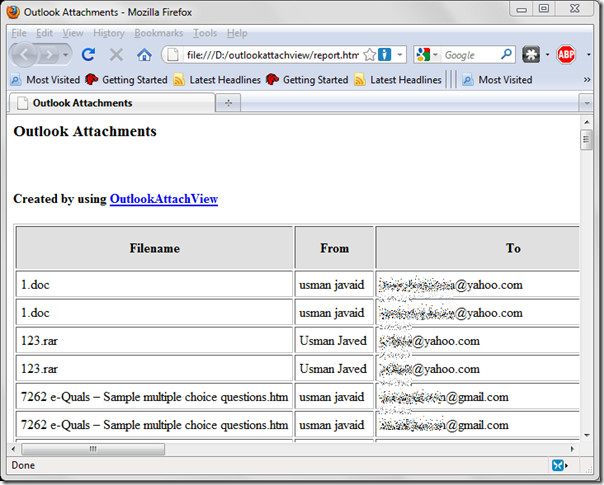Click first 'usman javaid' From cell
This screenshot has width=604, height=485.
click(x=334, y=285)
